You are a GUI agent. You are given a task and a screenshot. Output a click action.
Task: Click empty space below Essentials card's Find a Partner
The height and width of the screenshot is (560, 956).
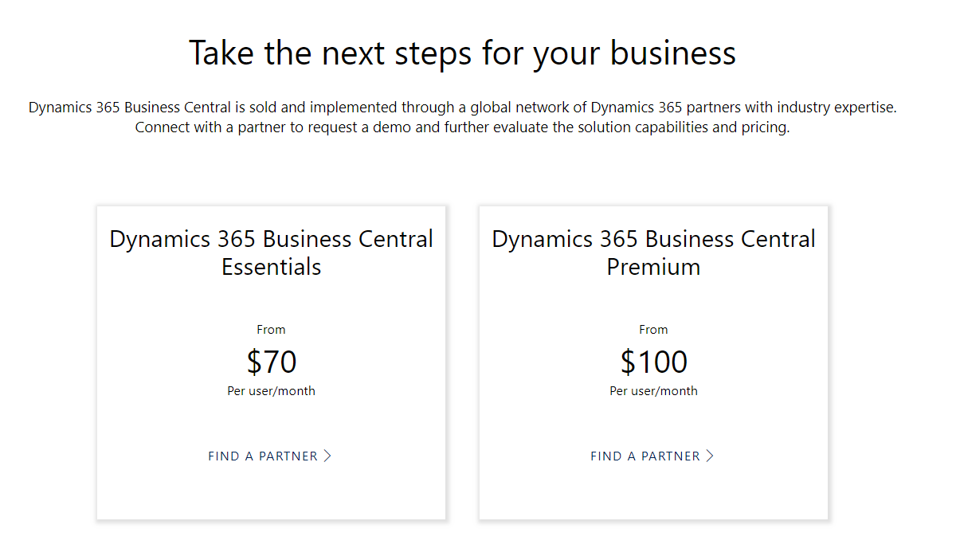tap(272, 494)
